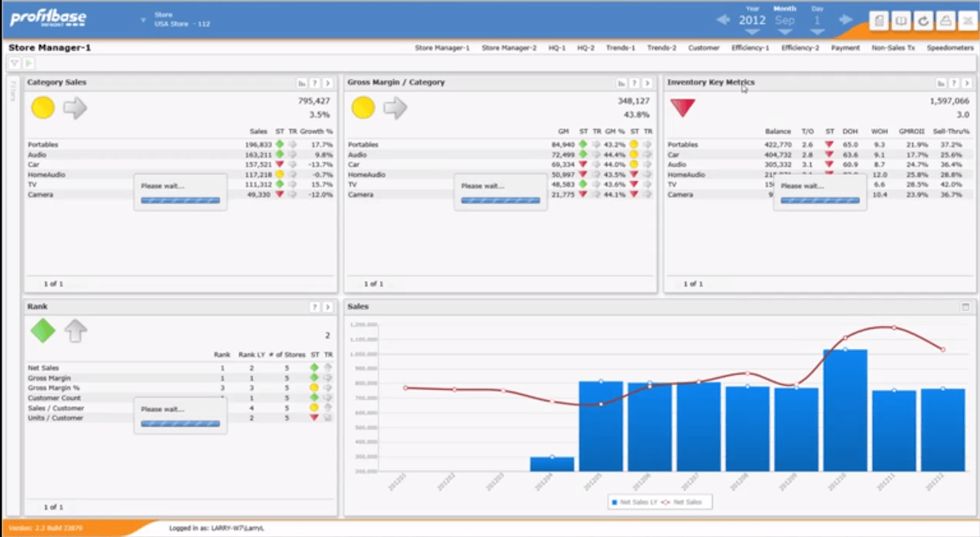Viewport: 980px width, 537px height.
Task: Refresh the dashboard data
Action: 923,20
